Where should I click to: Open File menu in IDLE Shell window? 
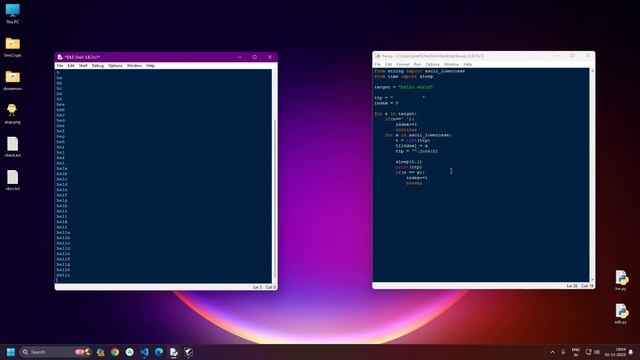point(60,66)
